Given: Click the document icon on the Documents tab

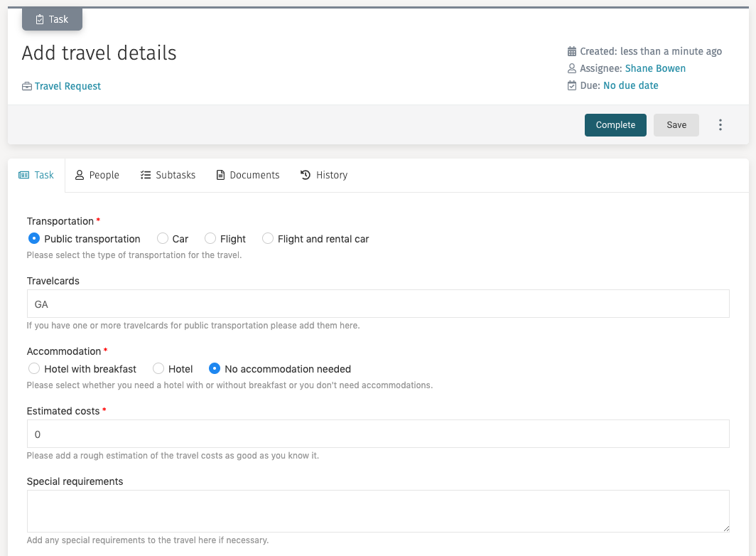Looking at the screenshot, I should (220, 174).
